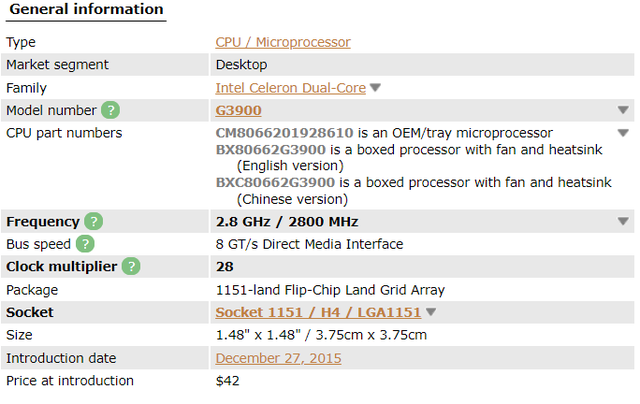Expand the Model number row arrow at right

(x=623, y=110)
